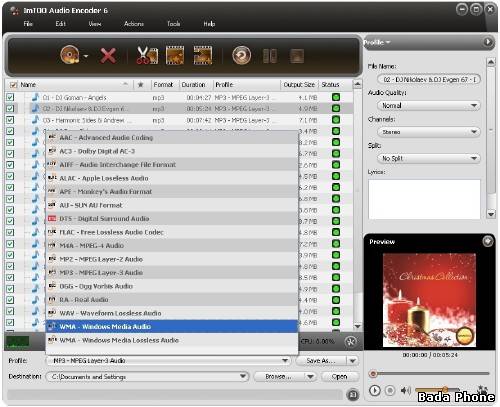Image resolution: width=500 pixels, height=407 pixels.
Task: Remove selected file with red X icon
Action: pyautogui.click(x=108, y=56)
